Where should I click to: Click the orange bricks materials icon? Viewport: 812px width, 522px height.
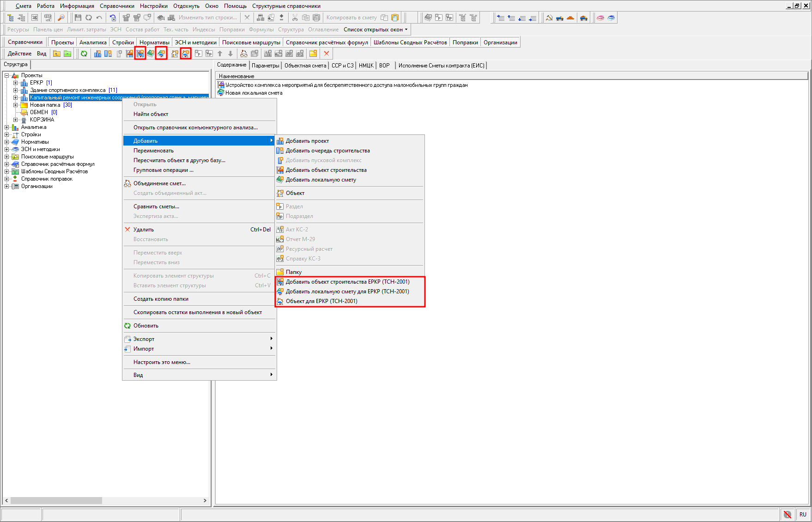[x=570, y=18]
